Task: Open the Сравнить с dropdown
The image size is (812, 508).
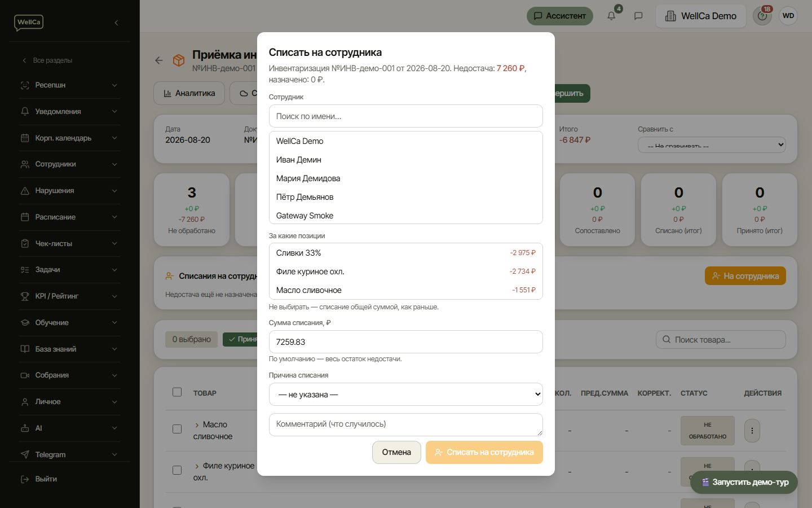Action: click(x=712, y=145)
